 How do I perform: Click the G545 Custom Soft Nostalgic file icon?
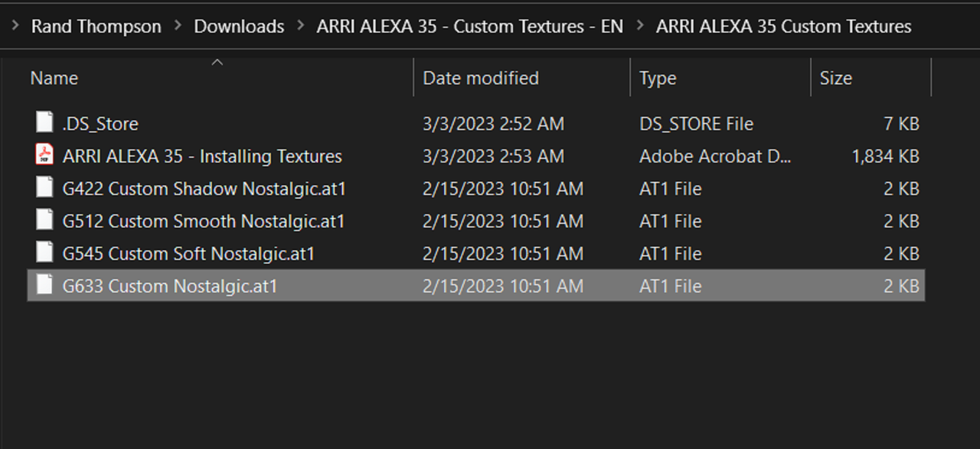tap(44, 253)
